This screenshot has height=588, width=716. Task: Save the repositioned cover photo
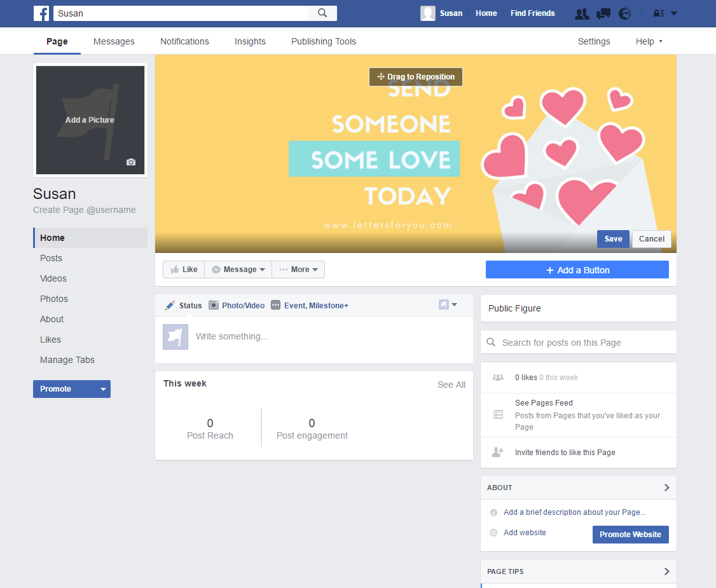pyautogui.click(x=613, y=239)
